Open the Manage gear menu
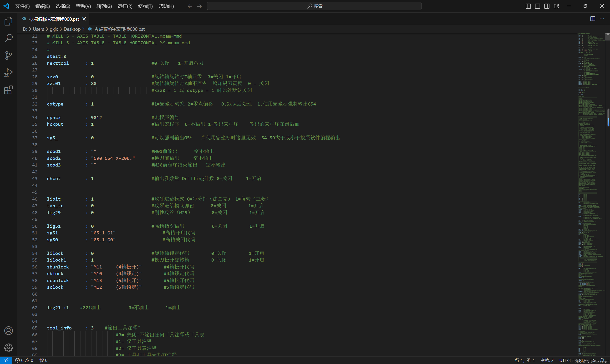Screen dimensions: 610x364 [x=9, y=348]
